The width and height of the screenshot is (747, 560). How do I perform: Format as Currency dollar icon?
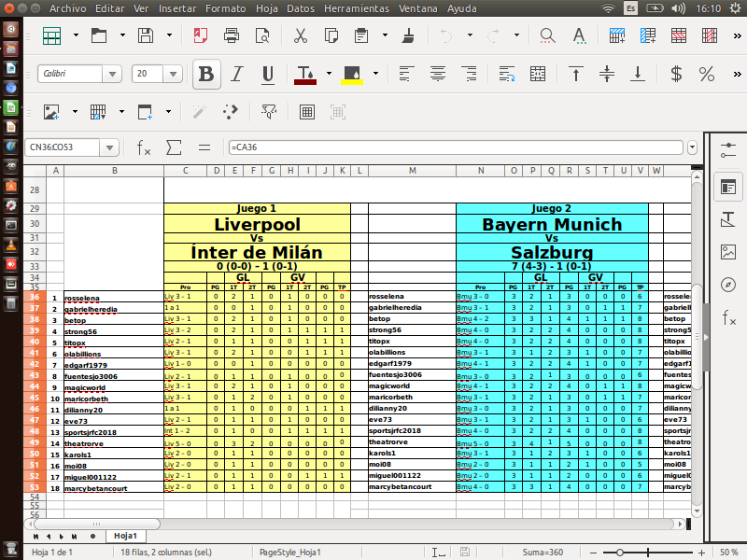click(676, 74)
